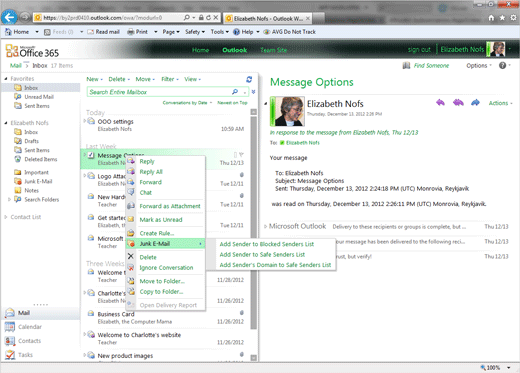Open the Actions dropdown in reading pane

coord(500,103)
